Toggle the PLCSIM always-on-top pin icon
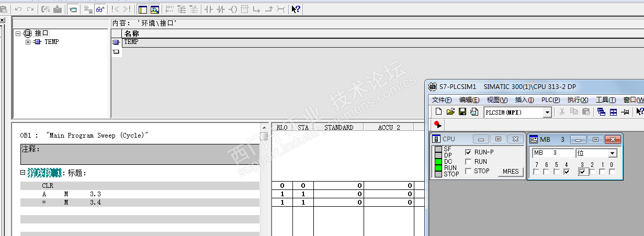The width and height of the screenshot is (644, 236). 625,111
